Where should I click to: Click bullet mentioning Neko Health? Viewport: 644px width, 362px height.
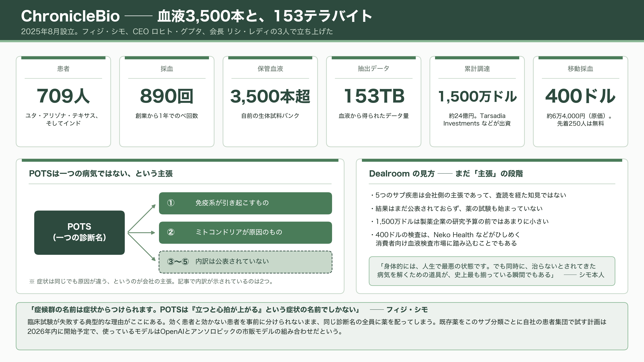point(445,239)
